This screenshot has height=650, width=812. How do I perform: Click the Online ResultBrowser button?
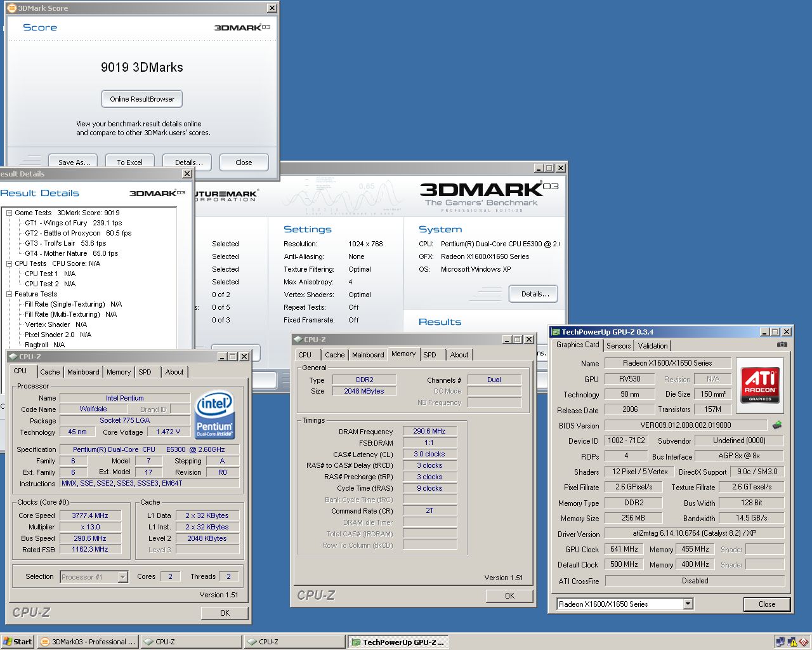point(142,99)
